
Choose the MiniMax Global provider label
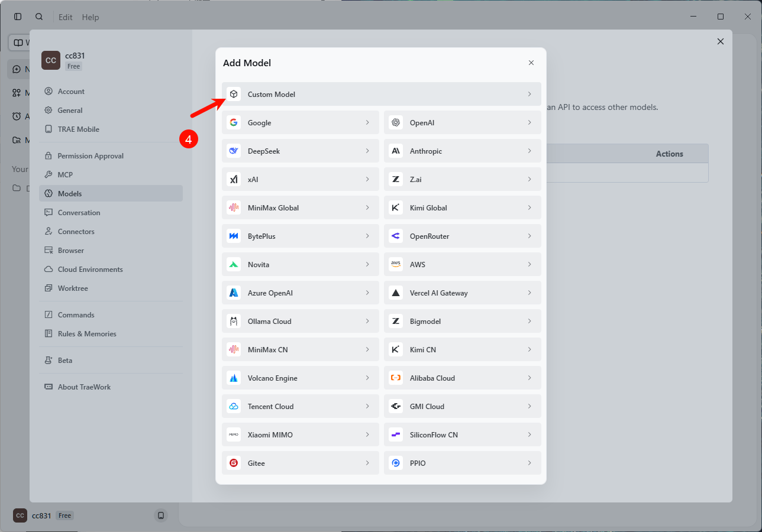coord(273,208)
